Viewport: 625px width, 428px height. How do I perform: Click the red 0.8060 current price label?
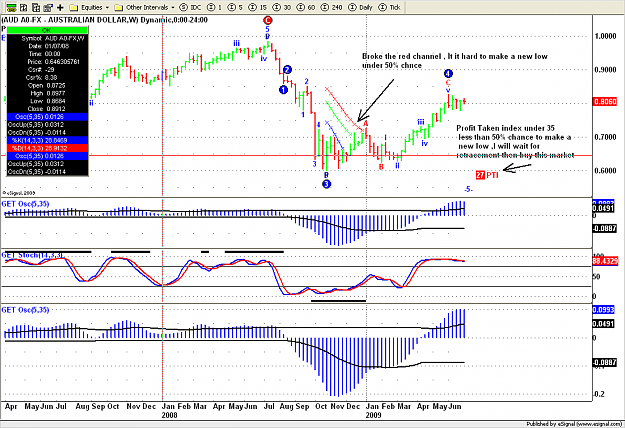605,102
